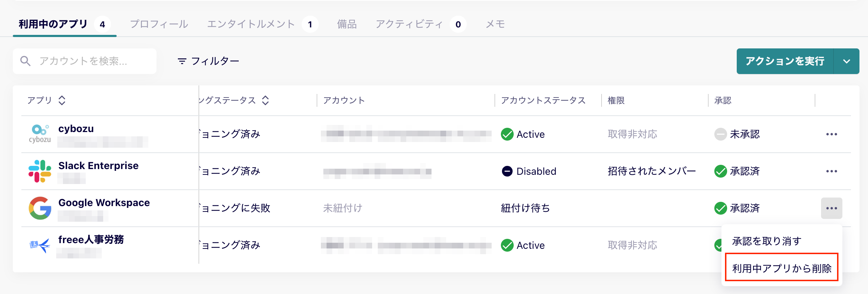Image resolution: width=868 pixels, height=294 pixels.
Task: Click the 権限 column header
Action: click(x=616, y=100)
